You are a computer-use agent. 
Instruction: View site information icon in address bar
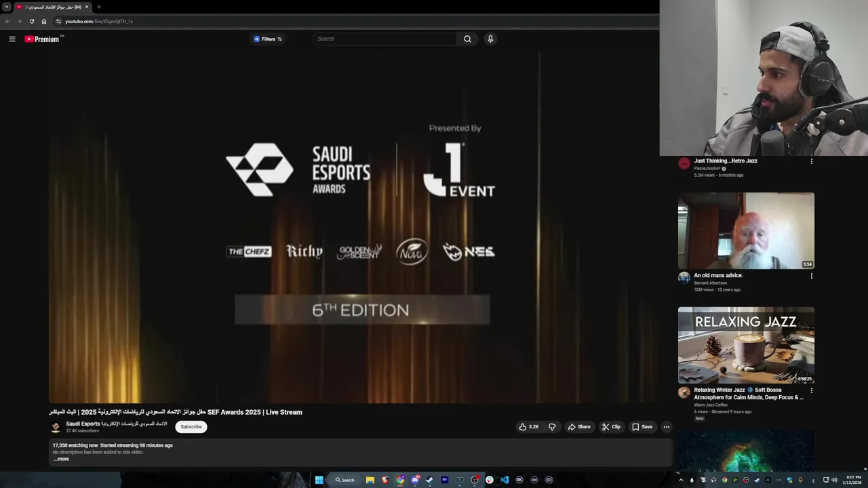58,21
